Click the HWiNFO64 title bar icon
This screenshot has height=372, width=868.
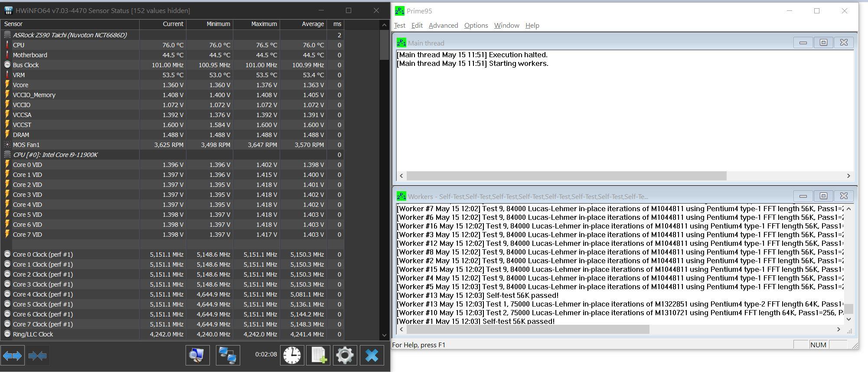tap(8, 10)
